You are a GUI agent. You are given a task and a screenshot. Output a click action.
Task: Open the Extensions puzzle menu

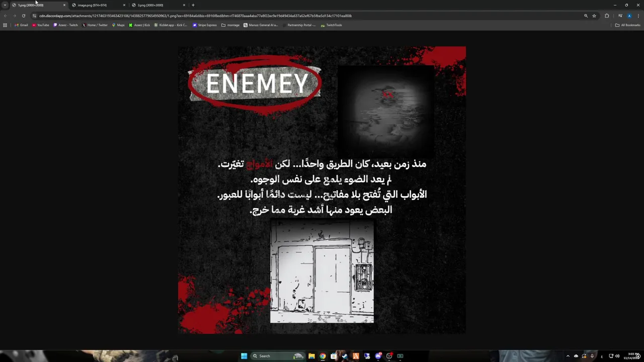click(607, 16)
